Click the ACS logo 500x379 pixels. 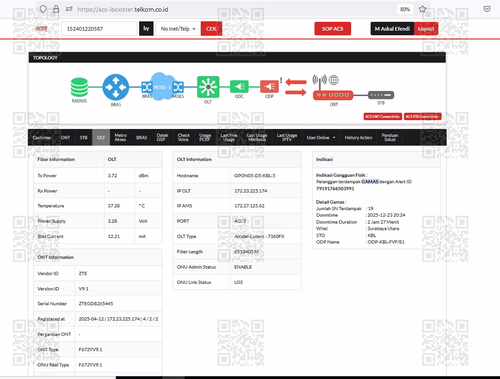coord(41,28)
